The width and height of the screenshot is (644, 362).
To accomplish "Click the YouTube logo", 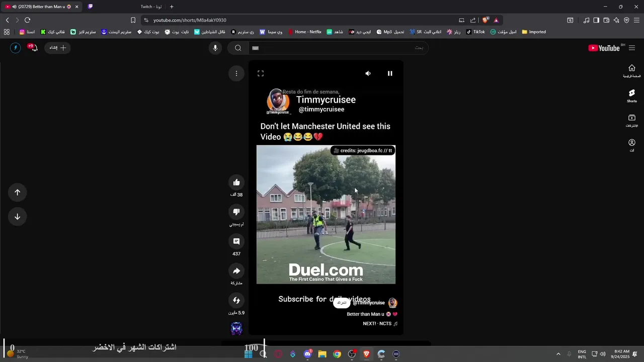I will pos(604,48).
